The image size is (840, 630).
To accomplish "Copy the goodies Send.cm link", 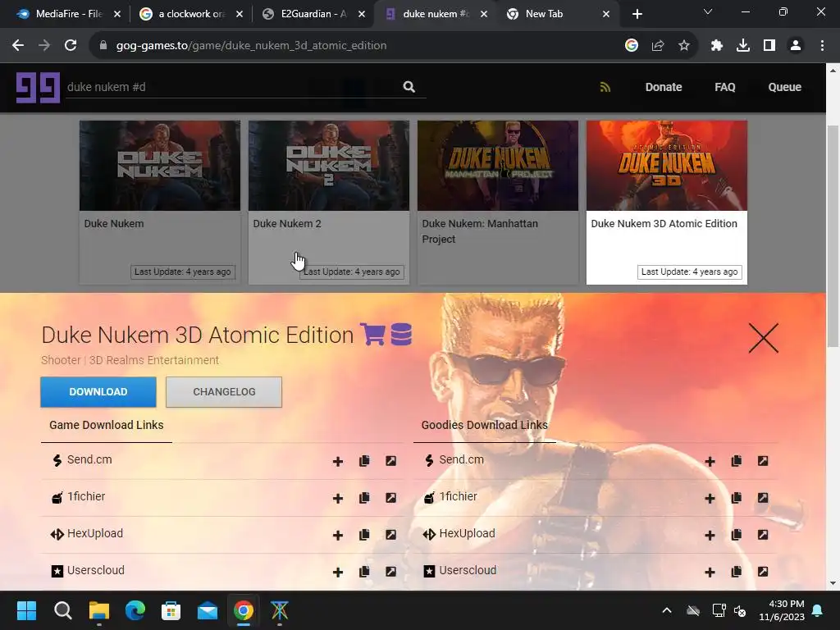I will click(737, 461).
